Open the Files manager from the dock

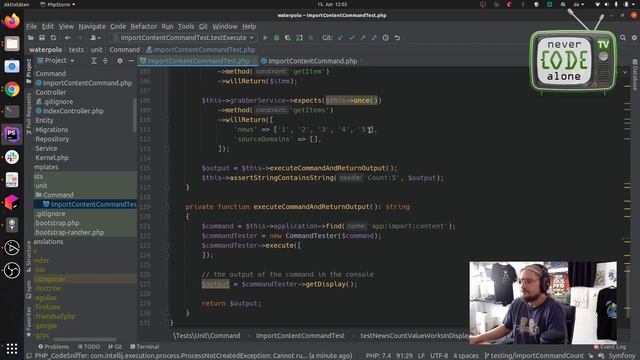pyautogui.click(x=12, y=43)
